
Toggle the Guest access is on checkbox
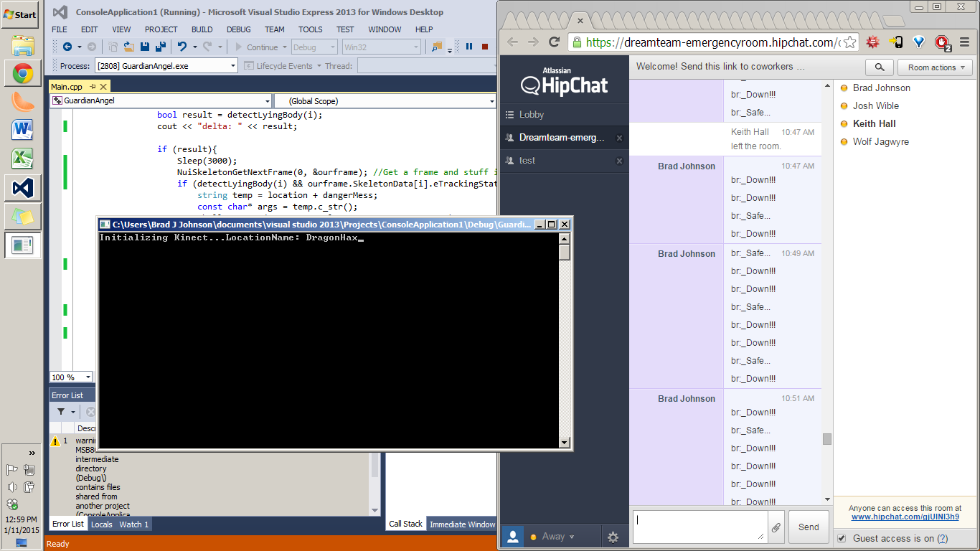click(842, 538)
